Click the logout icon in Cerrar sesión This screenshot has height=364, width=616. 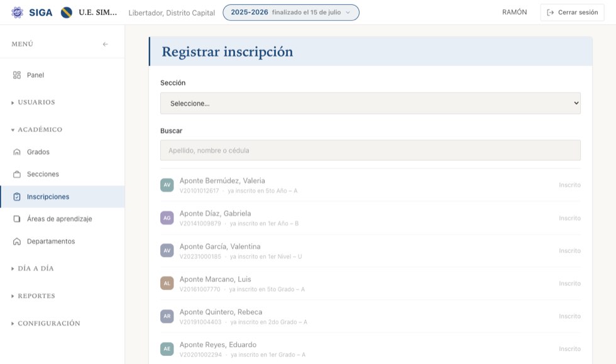click(x=551, y=13)
